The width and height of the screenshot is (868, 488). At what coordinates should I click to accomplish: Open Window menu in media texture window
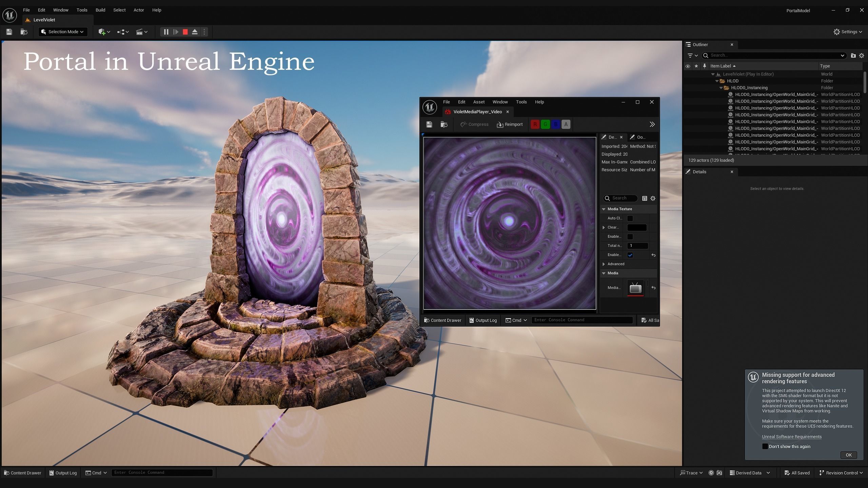[x=500, y=102]
